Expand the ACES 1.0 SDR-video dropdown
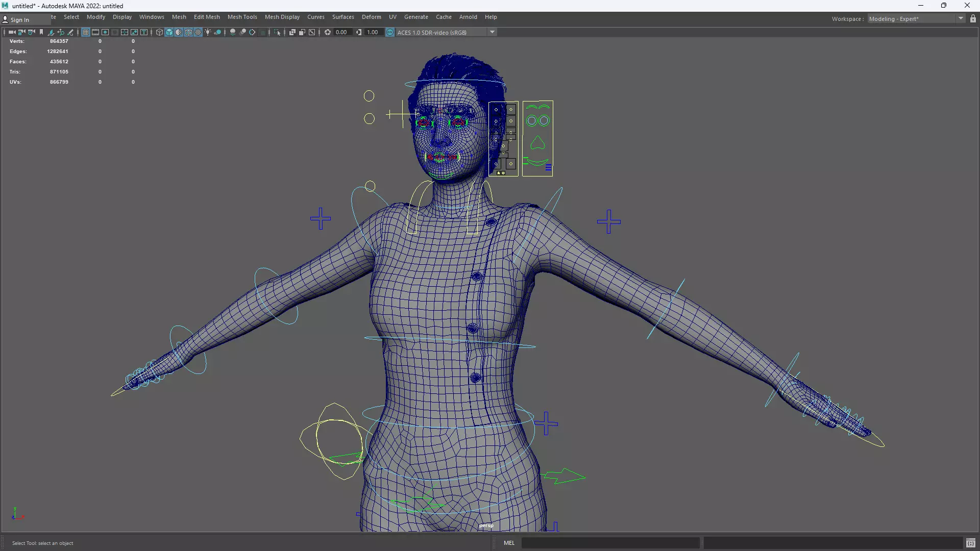This screenshot has width=980, height=551. [492, 32]
